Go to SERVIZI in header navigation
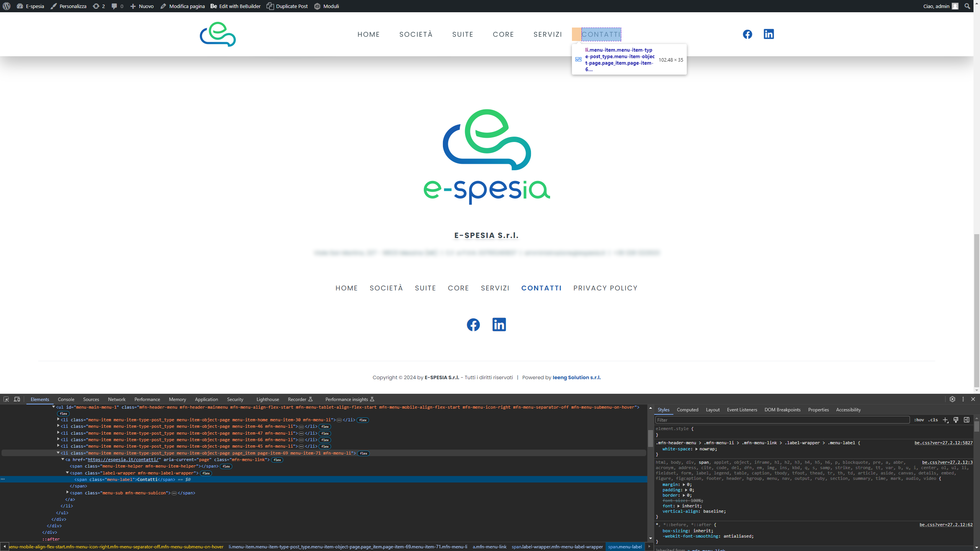 [x=548, y=34]
